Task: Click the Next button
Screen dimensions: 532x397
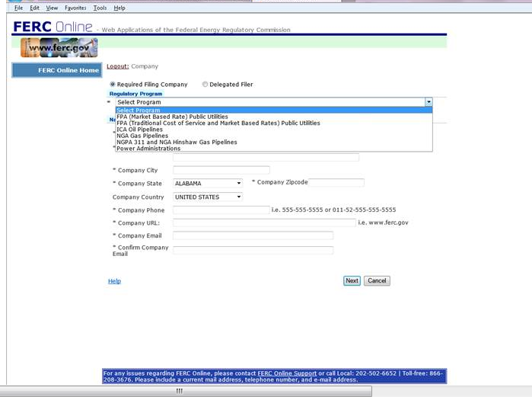Action: 352,281
